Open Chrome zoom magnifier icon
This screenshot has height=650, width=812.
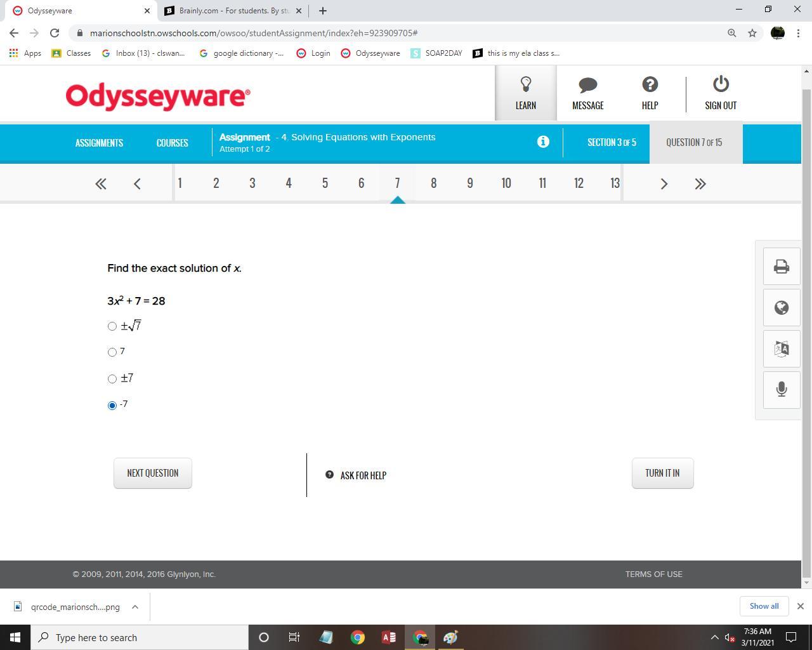pyautogui.click(x=732, y=33)
